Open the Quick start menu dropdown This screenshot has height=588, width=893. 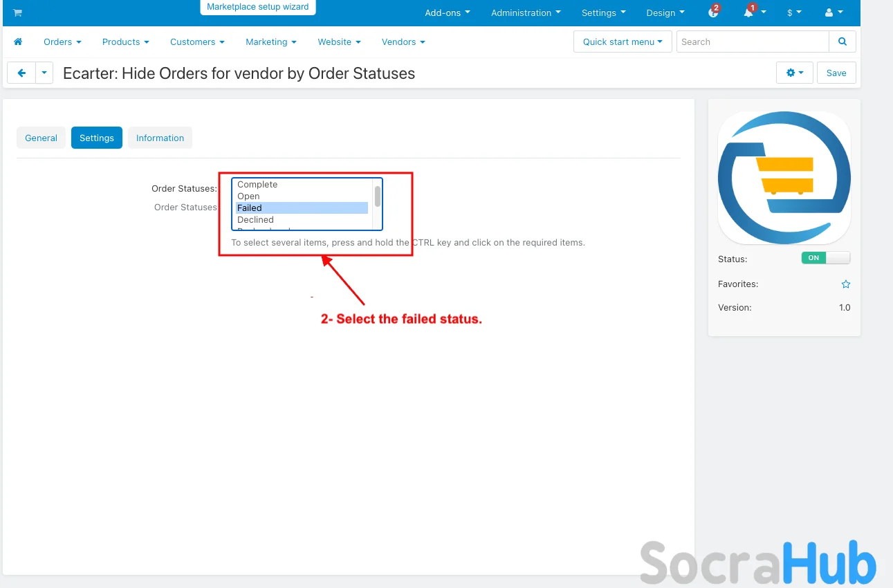623,42
